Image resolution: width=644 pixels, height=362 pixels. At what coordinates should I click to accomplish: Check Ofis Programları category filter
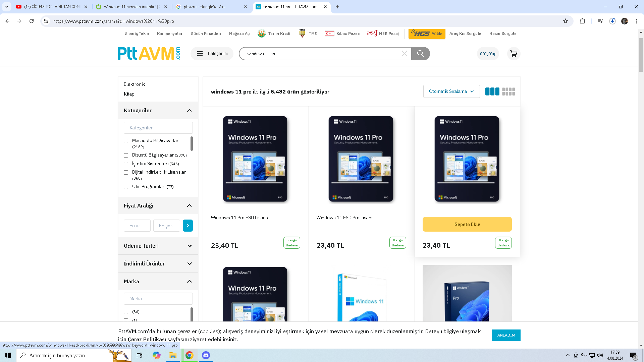[x=126, y=187]
